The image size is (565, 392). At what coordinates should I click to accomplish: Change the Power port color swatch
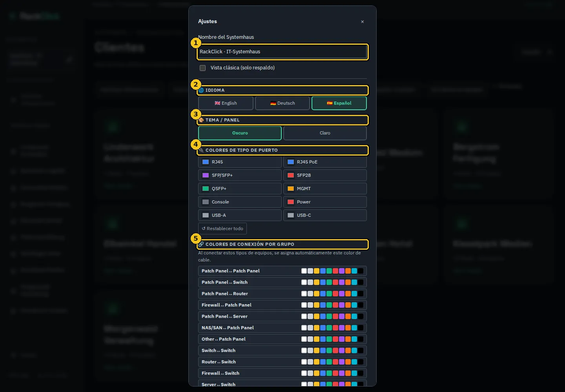coord(291,202)
